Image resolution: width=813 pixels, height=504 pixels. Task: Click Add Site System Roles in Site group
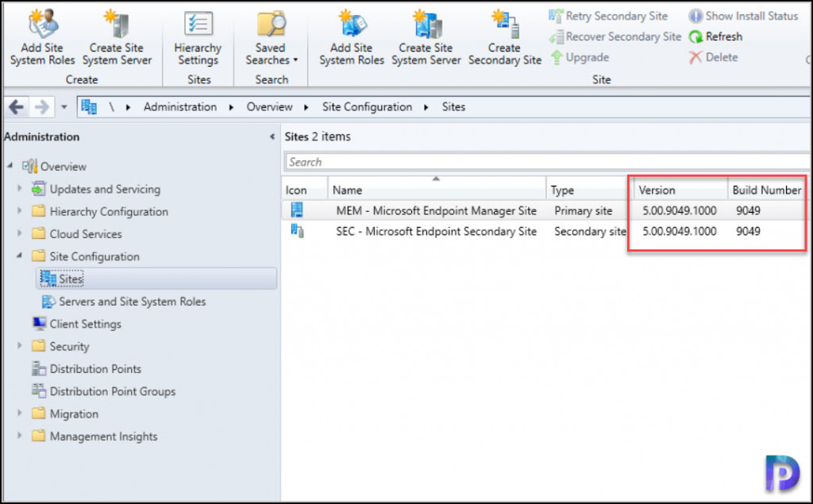pos(351,37)
